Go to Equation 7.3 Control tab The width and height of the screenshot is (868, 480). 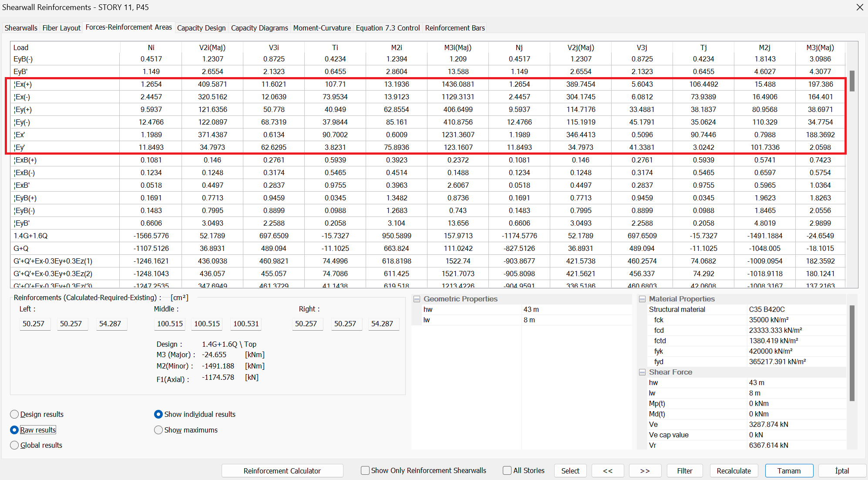coord(387,28)
